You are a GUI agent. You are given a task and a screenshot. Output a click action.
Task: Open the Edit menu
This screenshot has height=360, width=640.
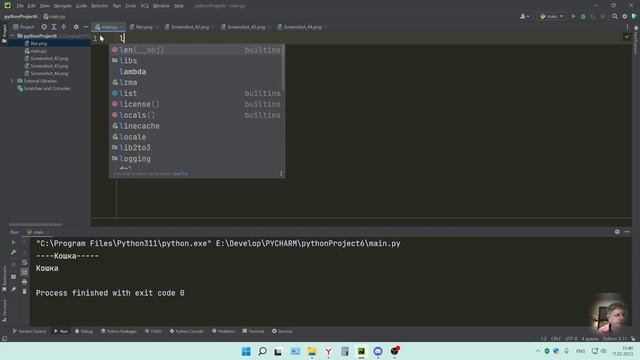tap(31, 6)
